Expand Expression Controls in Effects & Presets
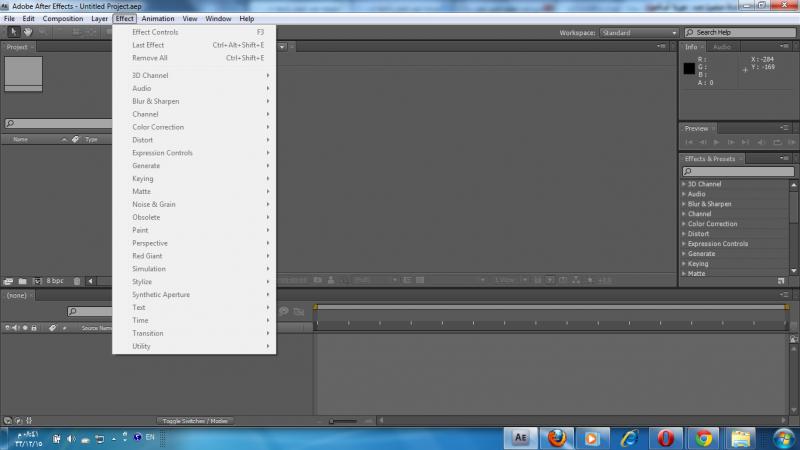The width and height of the screenshot is (800, 450). 684,243
